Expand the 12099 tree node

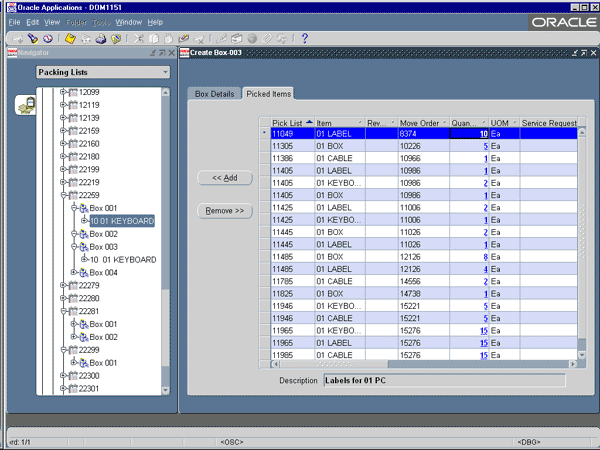click(63, 92)
